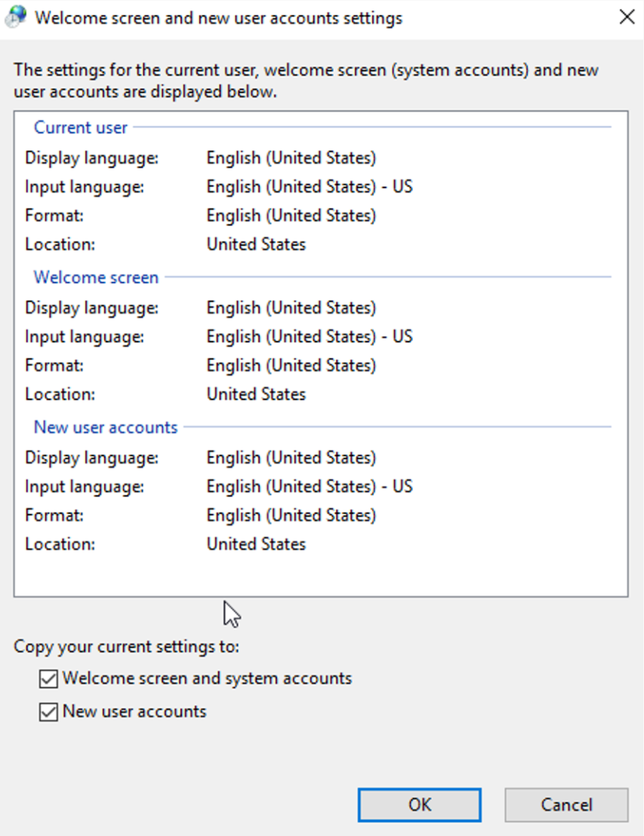Select the Current user section heading
This screenshot has height=836, width=644.
click(x=80, y=127)
